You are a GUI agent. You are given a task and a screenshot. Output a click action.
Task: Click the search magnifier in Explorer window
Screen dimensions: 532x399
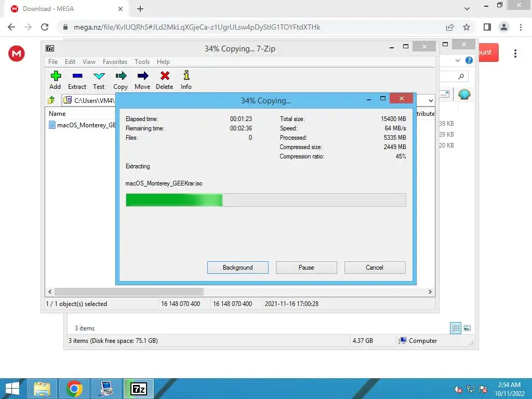(461, 77)
